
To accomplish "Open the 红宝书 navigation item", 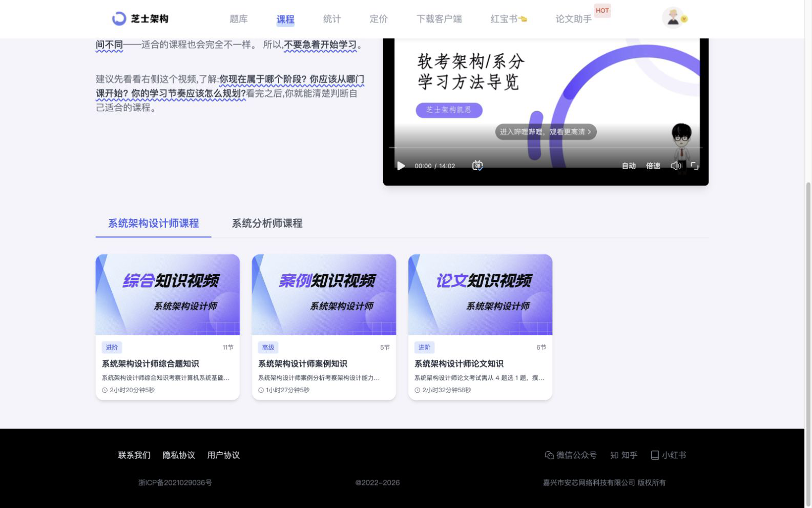I will click(x=509, y=19).
